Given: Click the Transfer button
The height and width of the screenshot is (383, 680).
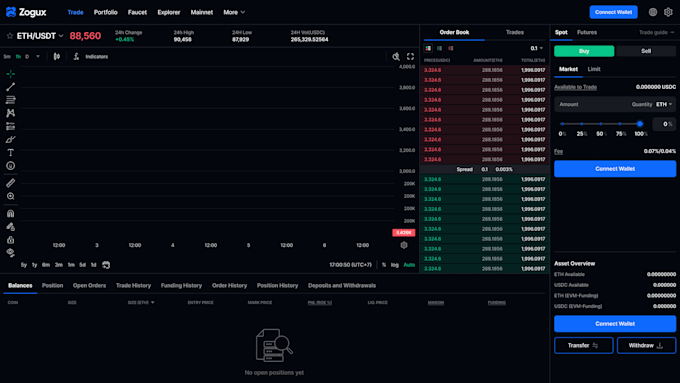Looking at the screenshot, I should 583,345.
